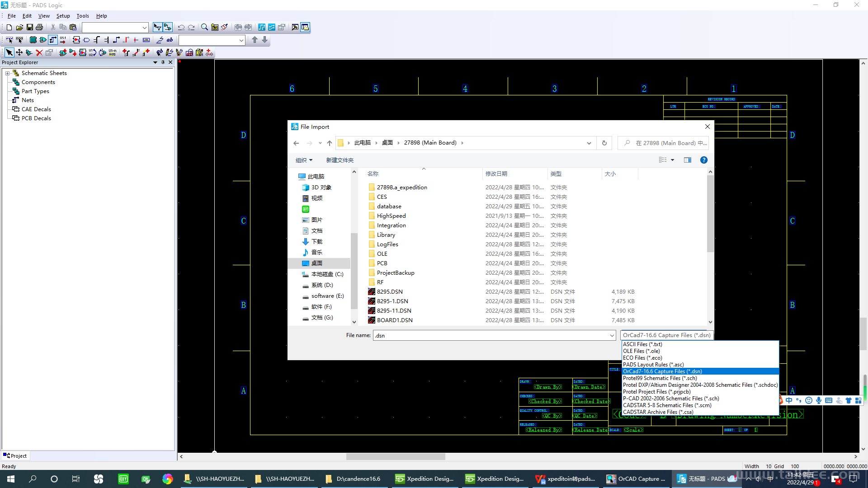Choose Protel99 Schematic Files (*.sch) type
Viewport: 868px width, 488px height.
tap(700, 378)
